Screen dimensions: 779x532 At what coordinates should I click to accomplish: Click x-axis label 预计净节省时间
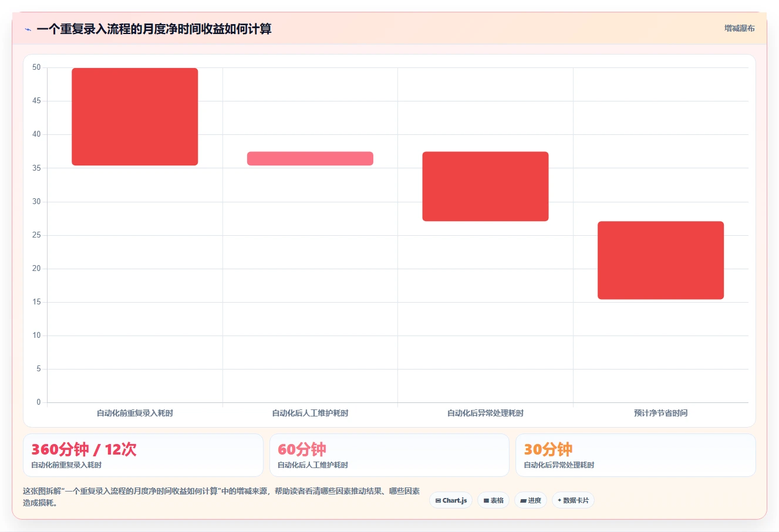tap(660, 413)
